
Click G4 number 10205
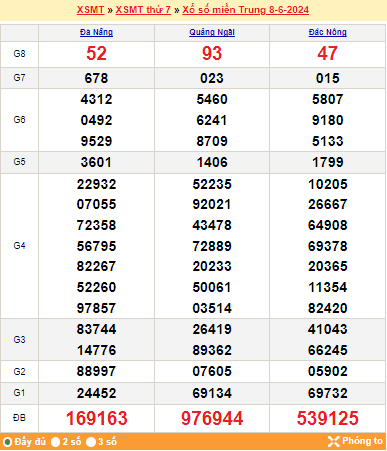tap(328, 184)
